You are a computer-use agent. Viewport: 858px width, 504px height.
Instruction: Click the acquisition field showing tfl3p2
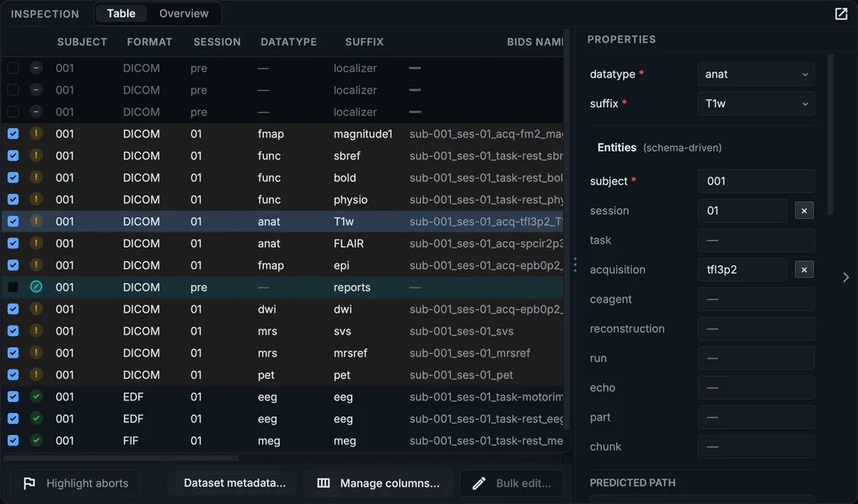[742, 270]
